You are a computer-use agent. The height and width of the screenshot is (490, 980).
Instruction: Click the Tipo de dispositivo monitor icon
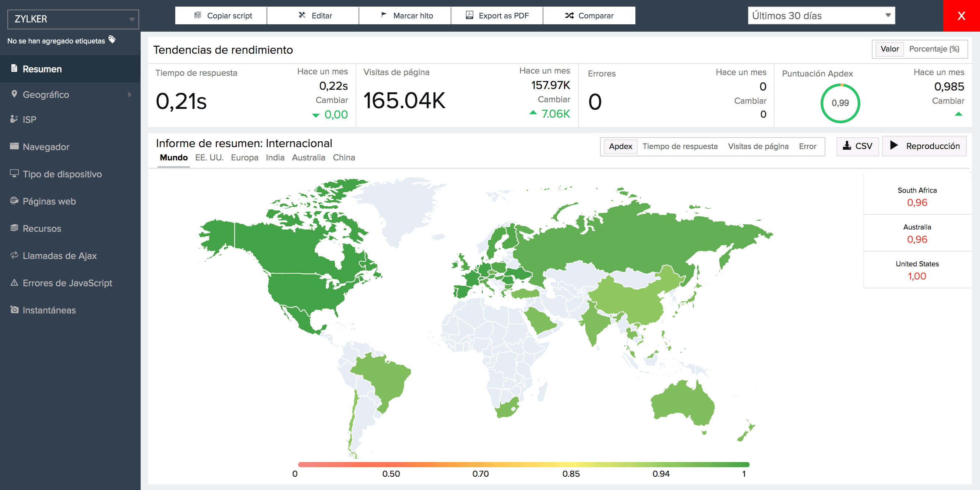14,173
